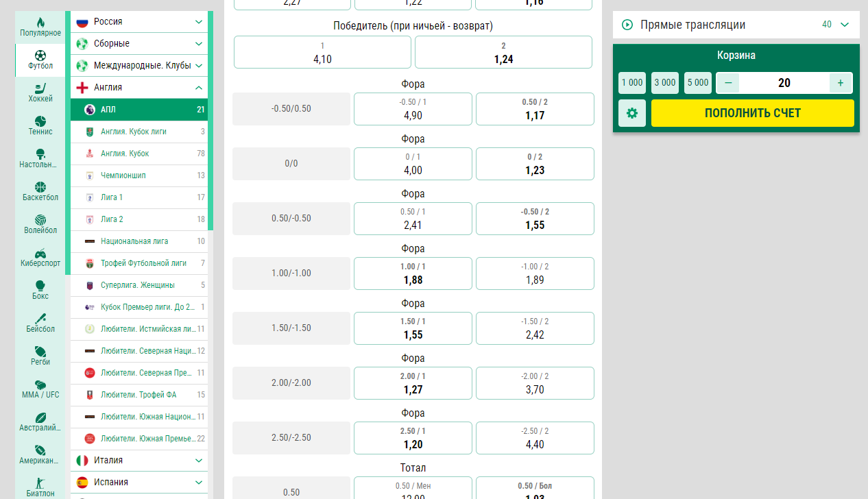Expand the Прямые трансляции panel chevron
The image size is (868, 499).
click(x=845, y=25)
